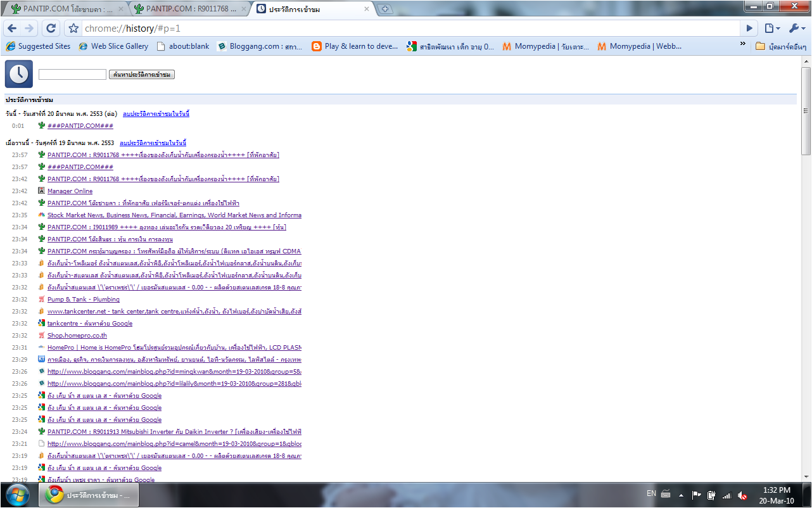Open the Momypedia | Webb... bookmark
The width and height of the screenshot is (812, 508).
(x=639, y=46)
